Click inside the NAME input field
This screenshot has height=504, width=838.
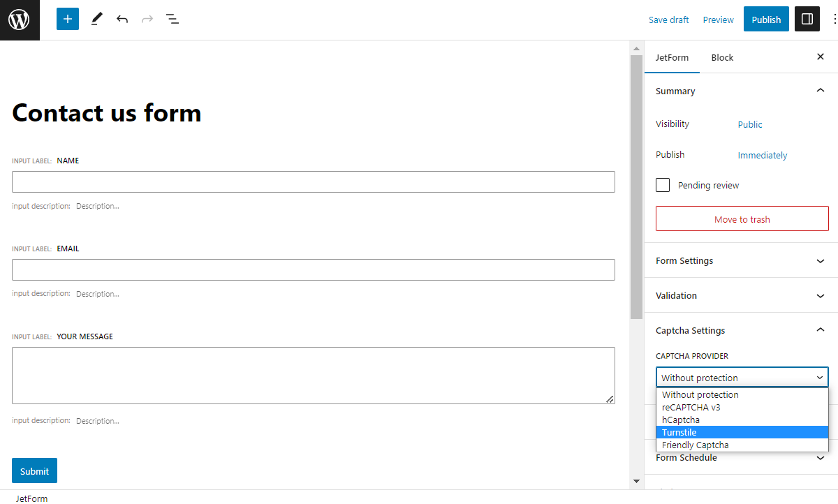[x=313, y=181]
